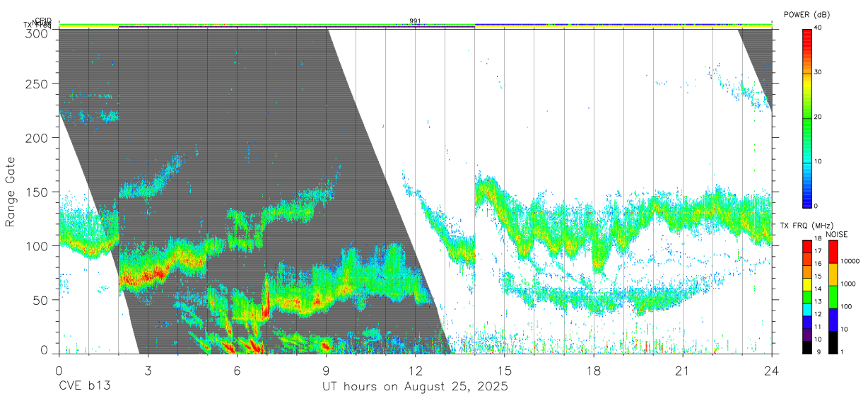Select the NOISE legend title
The height and width of the screenshot is (401, 868).
(x=838, y=234)
